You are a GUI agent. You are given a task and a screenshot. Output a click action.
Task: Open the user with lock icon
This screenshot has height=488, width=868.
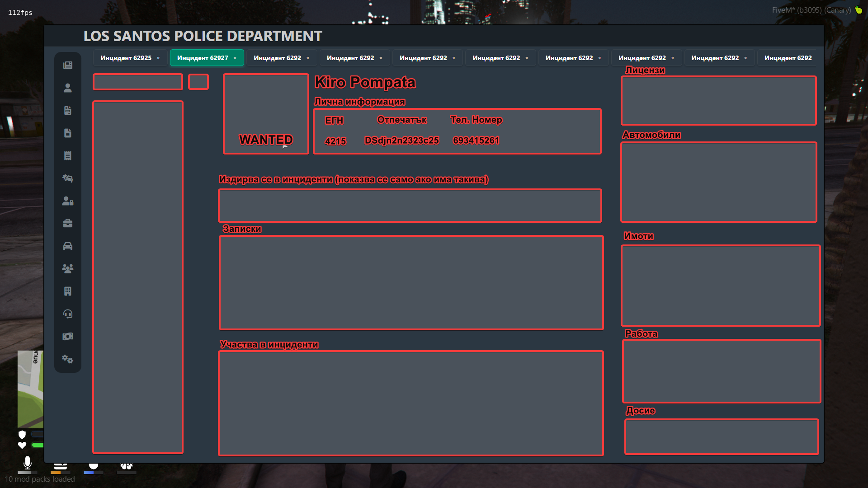point(68,201)
